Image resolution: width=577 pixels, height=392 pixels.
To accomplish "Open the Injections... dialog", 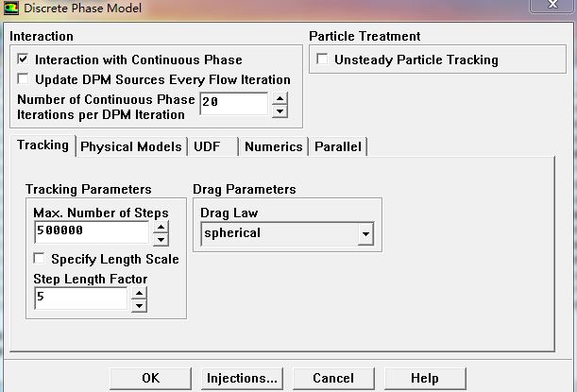I will (241, 378).
